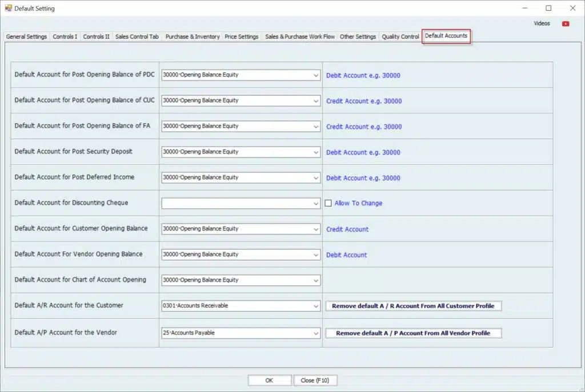Open the Security Deposit account dropdown
The width and height of the screenshot is (585, 392).
click(x=316, y=152)
